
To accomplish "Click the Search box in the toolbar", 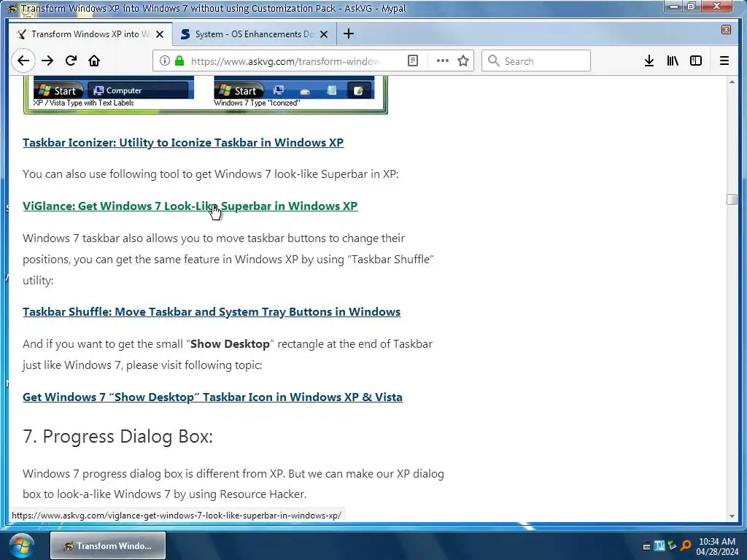I will pos(536,61).
